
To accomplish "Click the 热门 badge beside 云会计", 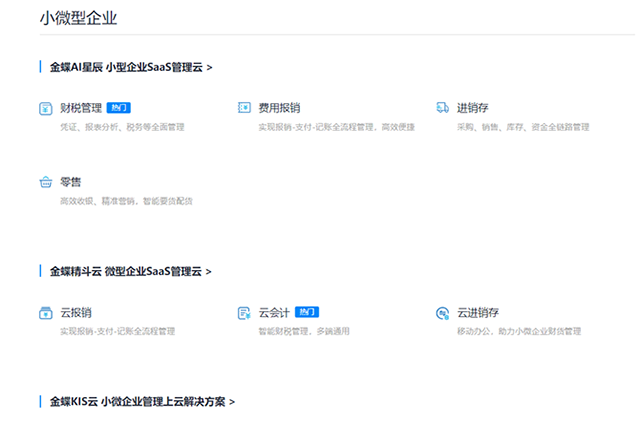I will point(307,312).
